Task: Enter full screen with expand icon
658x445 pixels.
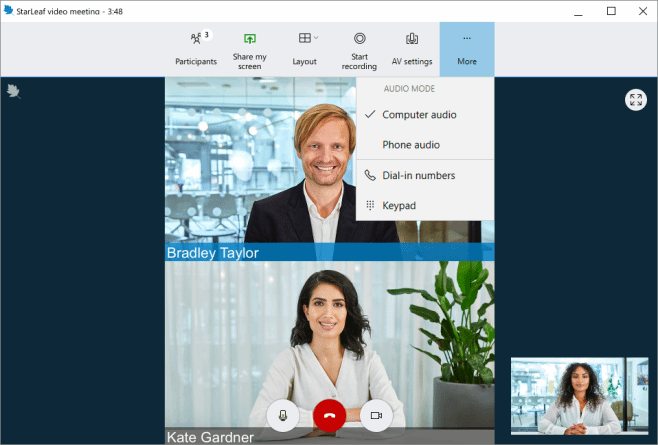Action: (x=636, y=100)
